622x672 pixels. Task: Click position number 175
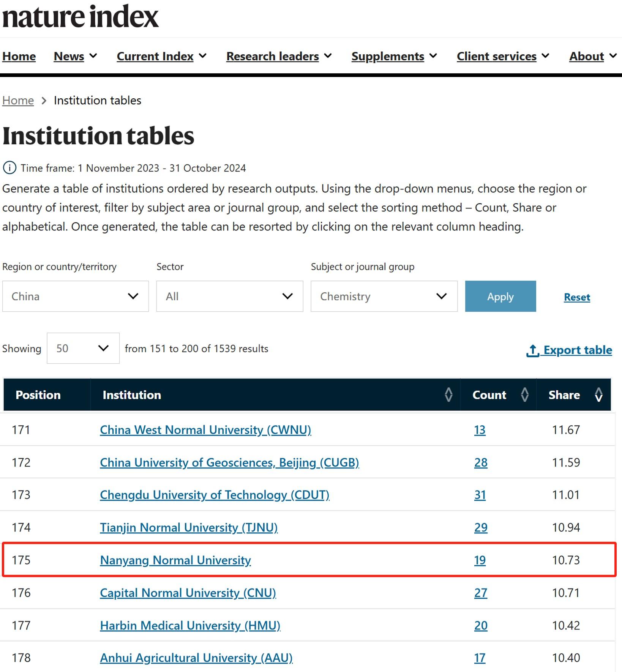pos(21,560)
